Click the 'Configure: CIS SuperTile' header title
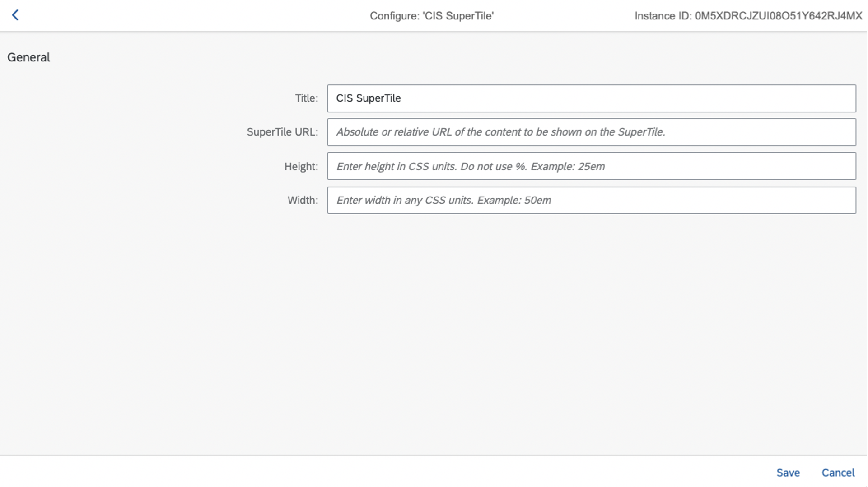868x487 pixels. point(432,16)
